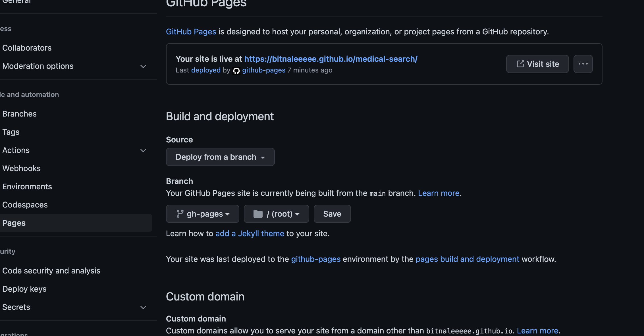Select Code security and analysis
The image size is (644, 336).
point(51,271)
